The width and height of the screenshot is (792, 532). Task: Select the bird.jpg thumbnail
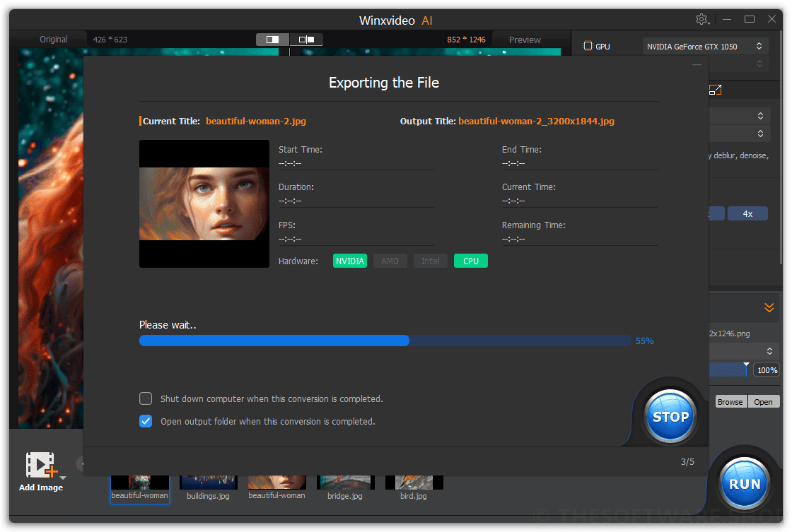[x=414, y=489]
